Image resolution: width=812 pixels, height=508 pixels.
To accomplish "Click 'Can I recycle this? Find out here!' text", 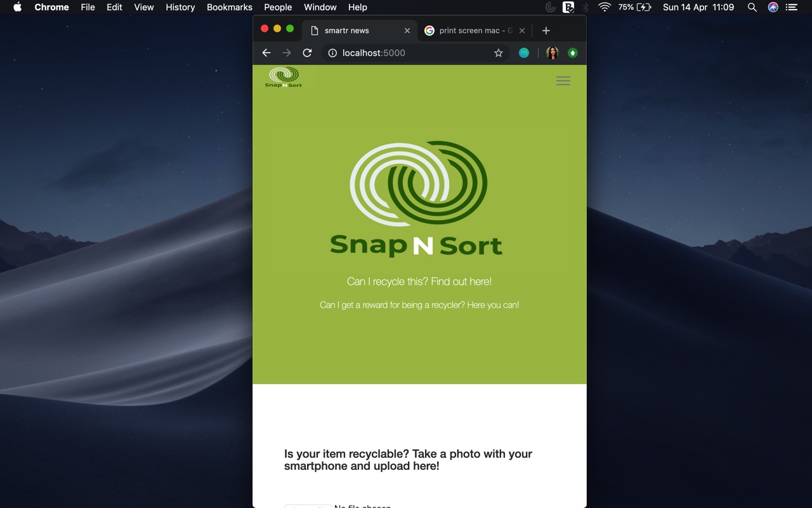I will point(419,281).
